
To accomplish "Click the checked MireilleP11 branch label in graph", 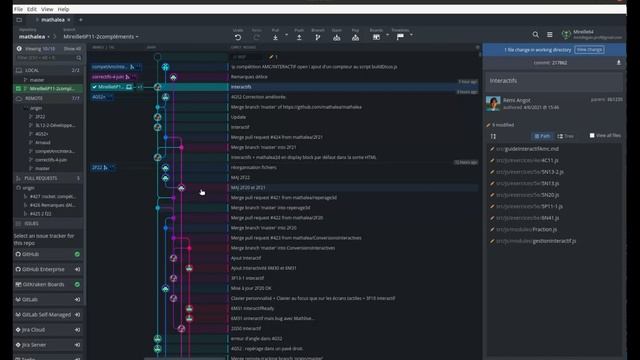I will click(x=112, y=87).
